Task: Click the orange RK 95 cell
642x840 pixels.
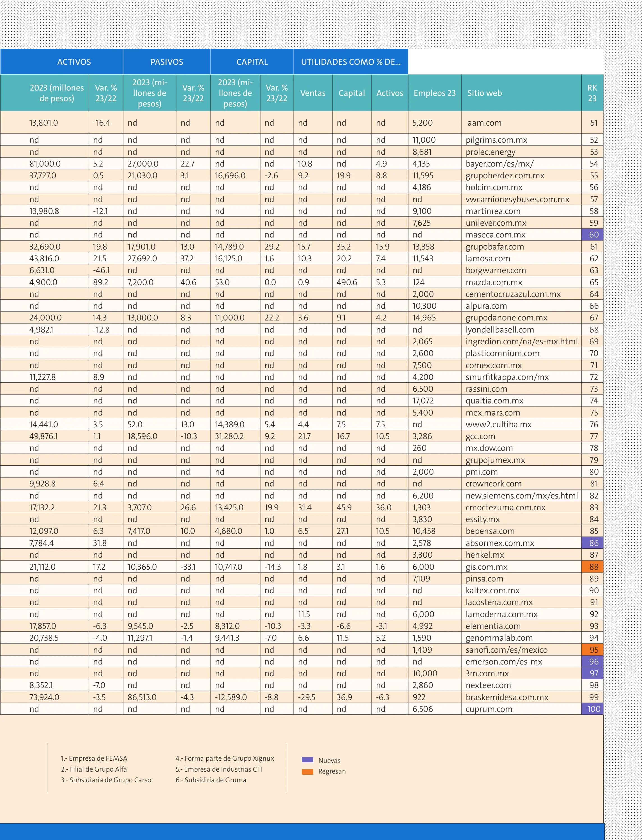Action: tap(592, 650)
